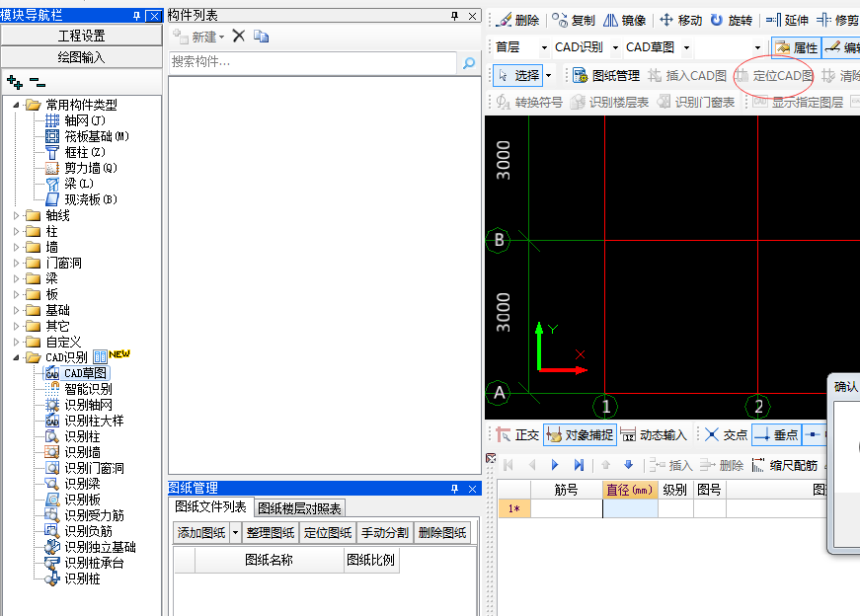Click 手动分割 button
This screenshot has height=616, width=860.
point(384,533)
